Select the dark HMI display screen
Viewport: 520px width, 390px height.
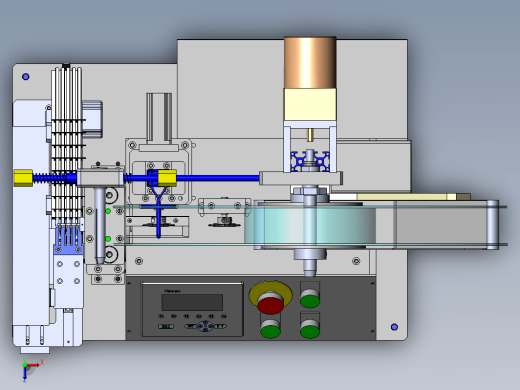192,302
